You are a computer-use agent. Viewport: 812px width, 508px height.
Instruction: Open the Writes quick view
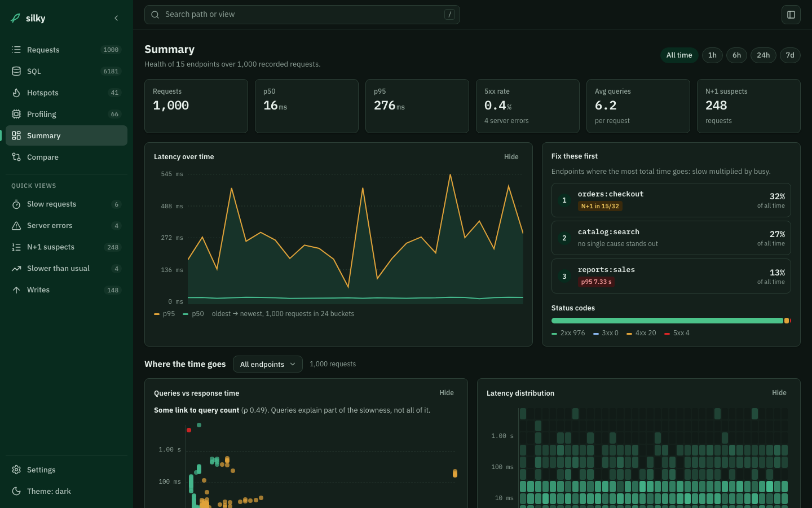pos(67,290)
